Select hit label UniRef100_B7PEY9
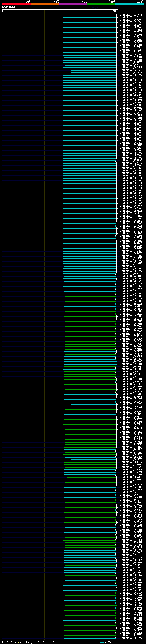 pyautogui.click(x=131, y=404)
